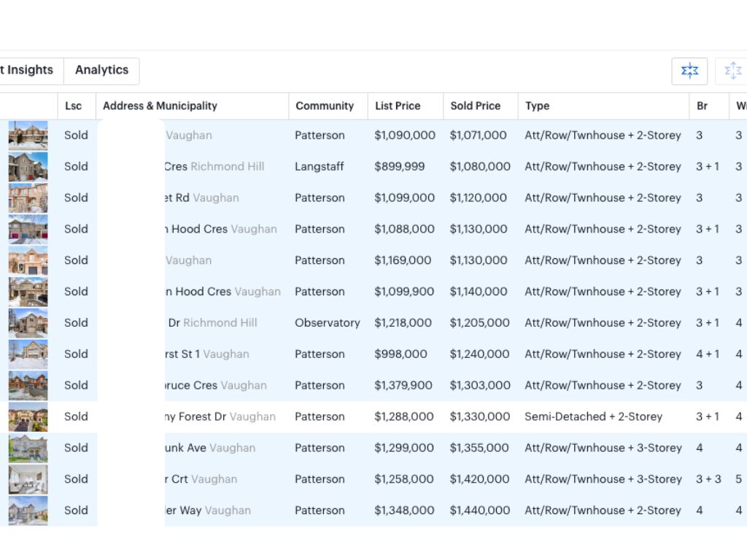Click the Lsc column header
This screenshot has width=747, height=560.
click(74, 106)
